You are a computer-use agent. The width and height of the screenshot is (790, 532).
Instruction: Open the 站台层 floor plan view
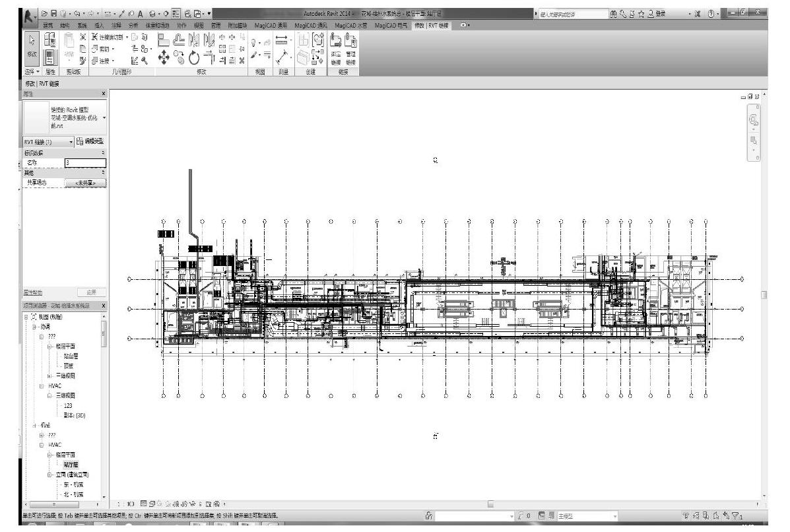(x=71, y=356)
